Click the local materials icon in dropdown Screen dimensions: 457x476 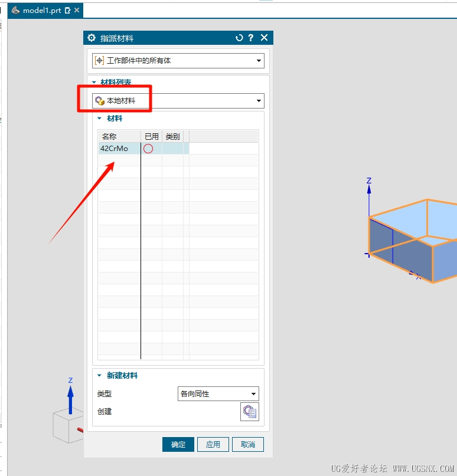tap(100, 101)
